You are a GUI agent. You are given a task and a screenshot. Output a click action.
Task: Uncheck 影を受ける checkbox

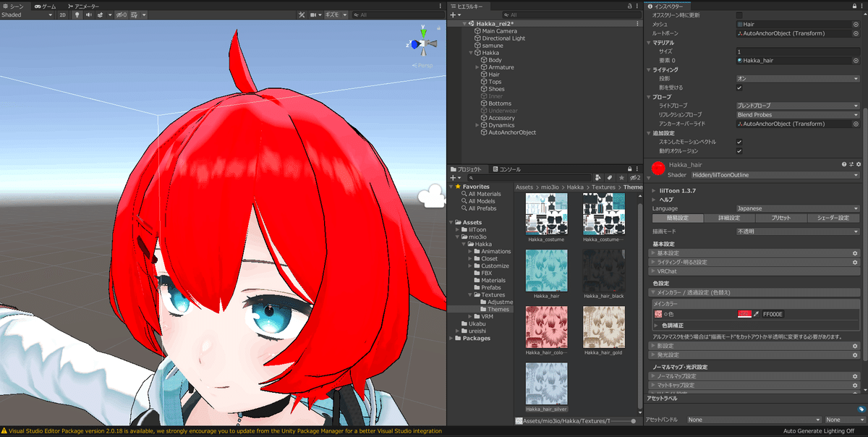pyautogui.click(x=739, y=88)
